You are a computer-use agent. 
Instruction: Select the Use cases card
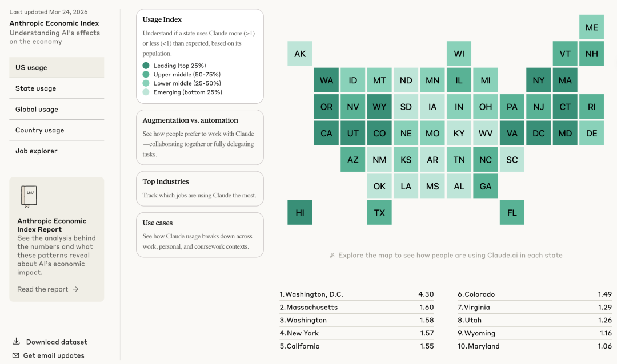point(200,234)
